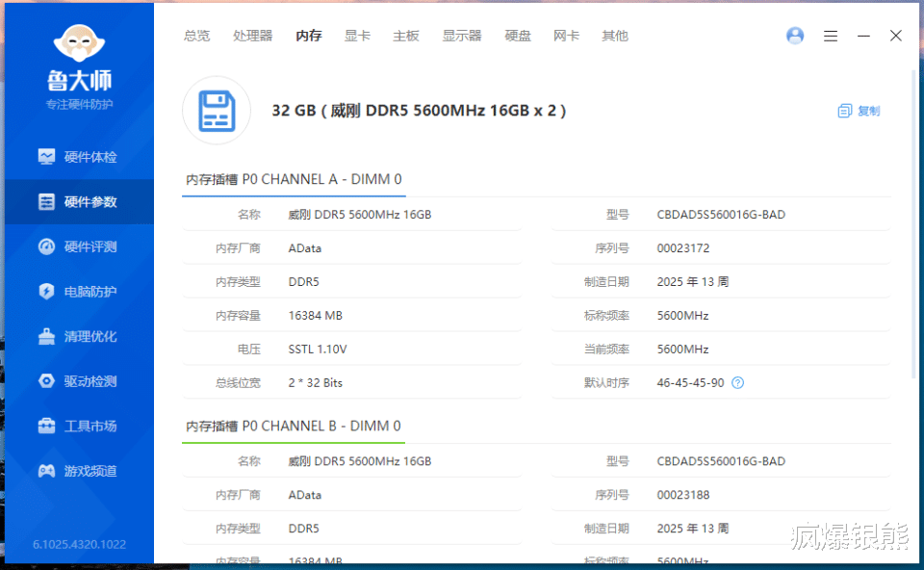Click the 2 * 32 Bits bus width value
This screenshot has height=570, width=924.
point(316,382)
